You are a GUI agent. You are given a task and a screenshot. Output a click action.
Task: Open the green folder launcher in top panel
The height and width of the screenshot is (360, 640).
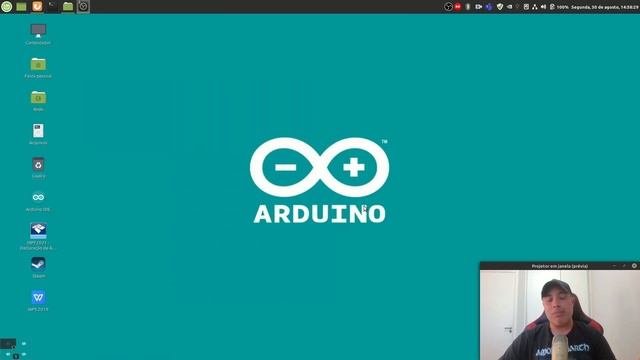pyautogui.click(x=68, y=7)
